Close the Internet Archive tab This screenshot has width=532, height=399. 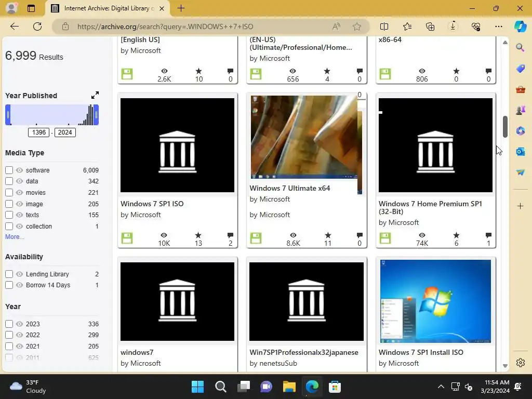[162, 8]
